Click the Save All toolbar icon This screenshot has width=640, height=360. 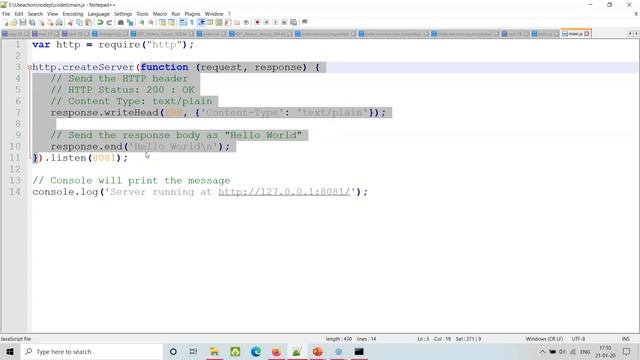click(32, 22)
